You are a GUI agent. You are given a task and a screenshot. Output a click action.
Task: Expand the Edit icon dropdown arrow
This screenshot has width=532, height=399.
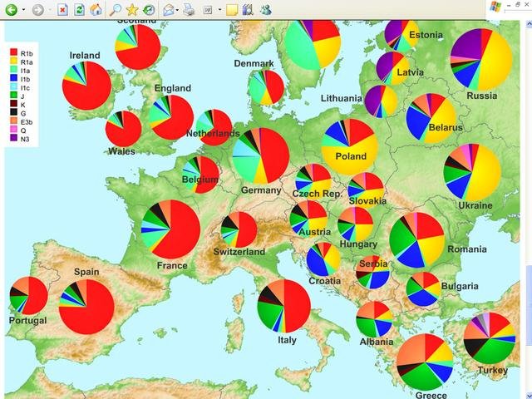click(219, 10)
